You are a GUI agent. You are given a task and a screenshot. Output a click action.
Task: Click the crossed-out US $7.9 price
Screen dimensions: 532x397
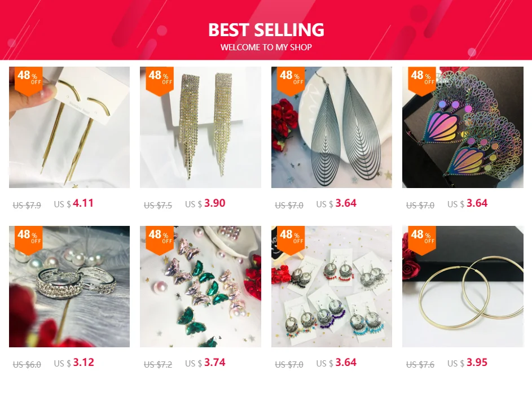(x=27, y=206)
